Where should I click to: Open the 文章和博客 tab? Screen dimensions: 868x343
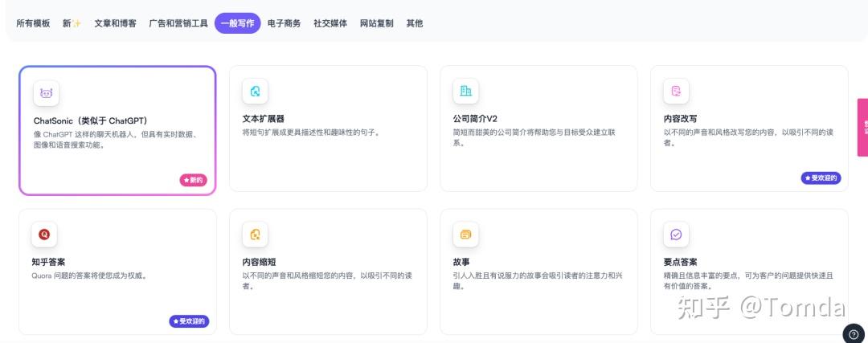coord(115,23)
